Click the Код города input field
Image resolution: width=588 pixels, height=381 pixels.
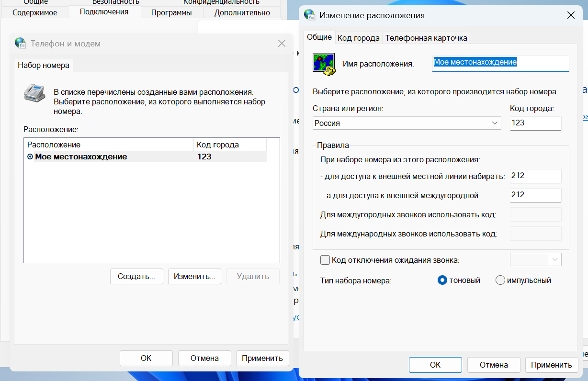pos(535,123)
